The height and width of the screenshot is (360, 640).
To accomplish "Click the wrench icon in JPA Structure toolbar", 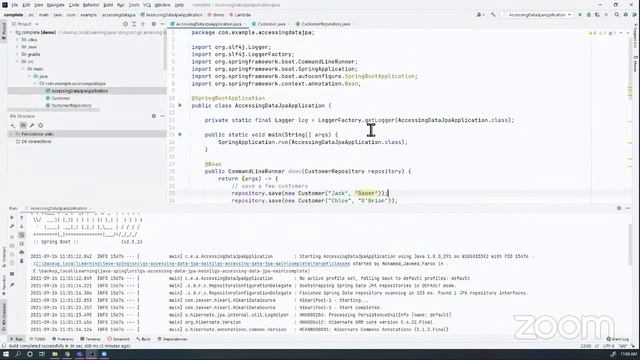I will 32,126.
